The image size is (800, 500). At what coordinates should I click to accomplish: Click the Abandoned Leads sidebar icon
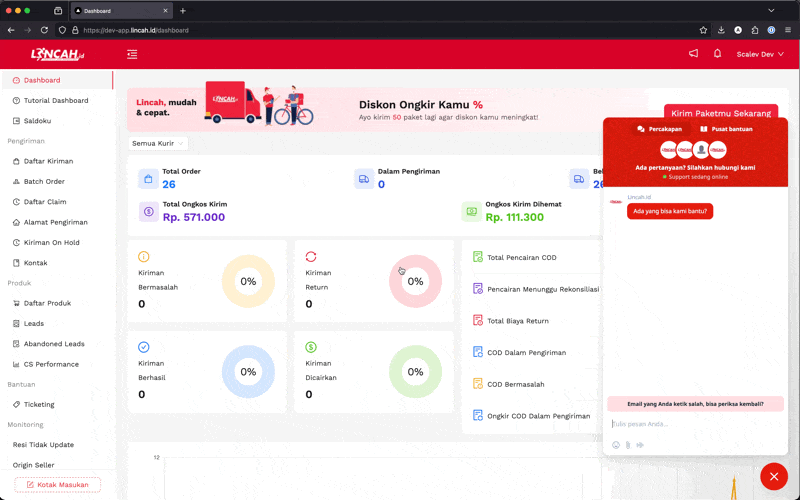point(16,344)
